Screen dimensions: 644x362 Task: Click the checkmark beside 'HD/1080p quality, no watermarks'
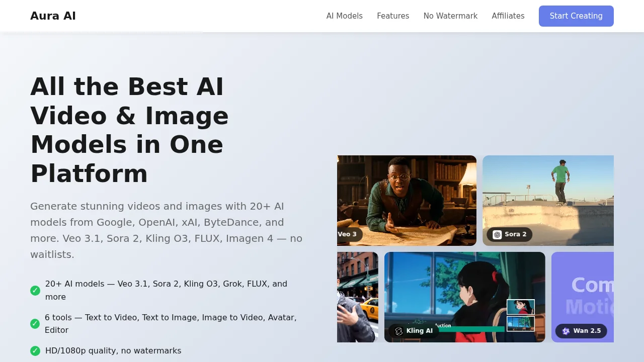35,351
